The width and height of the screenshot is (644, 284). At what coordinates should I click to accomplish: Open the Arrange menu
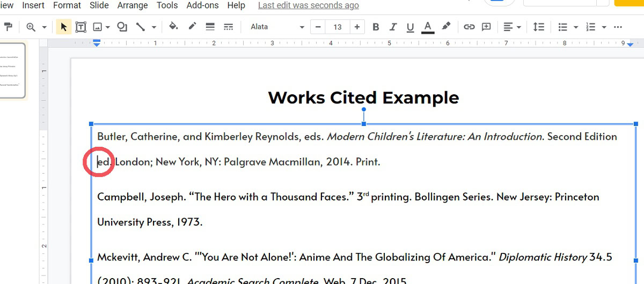tap(133, 5)
